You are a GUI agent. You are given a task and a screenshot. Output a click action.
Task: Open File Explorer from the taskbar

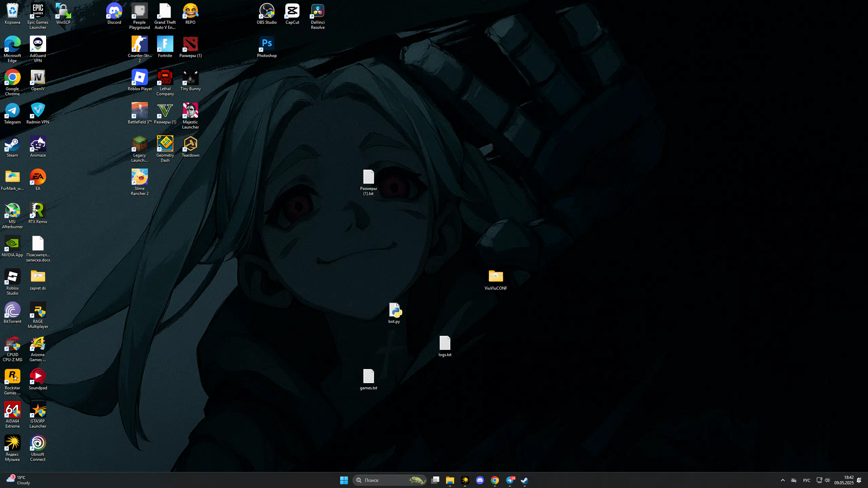tap(450, 480)
